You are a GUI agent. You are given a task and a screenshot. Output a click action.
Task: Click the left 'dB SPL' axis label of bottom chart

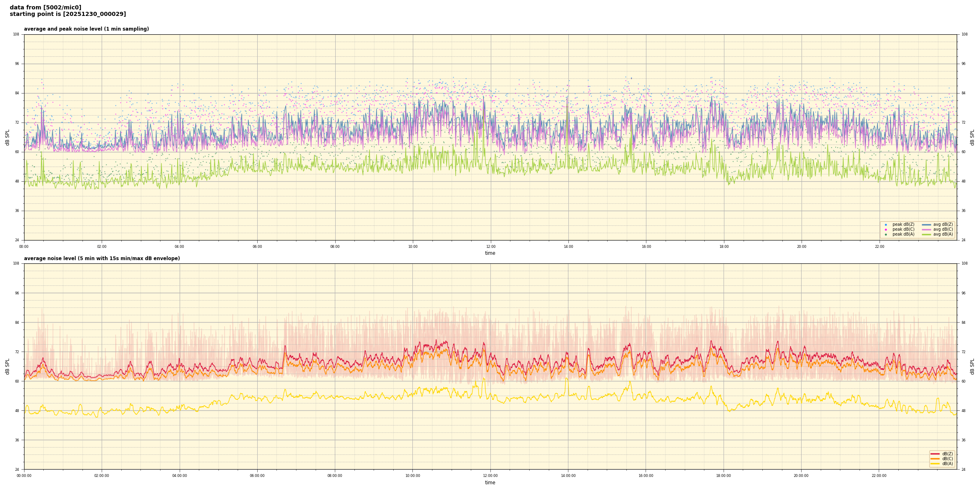tap(7, 366)
